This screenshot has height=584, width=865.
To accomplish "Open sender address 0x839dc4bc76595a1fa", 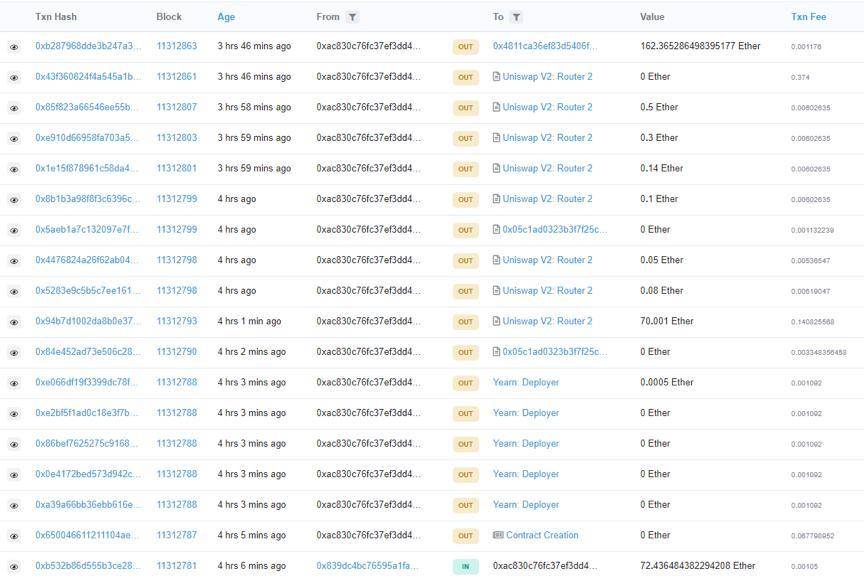I will pyautogui.click(x=367, y=566).
